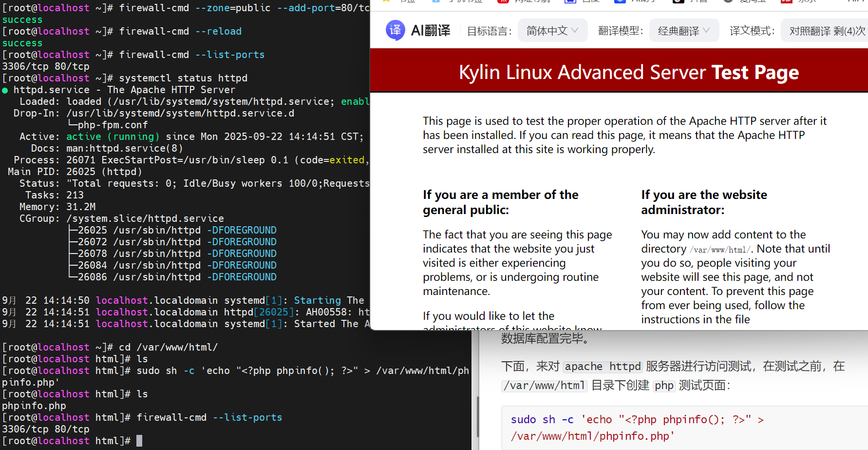
Task: Click the 'Memory: 31.2M' line in the terminal
Action: (x=57, y=207)
